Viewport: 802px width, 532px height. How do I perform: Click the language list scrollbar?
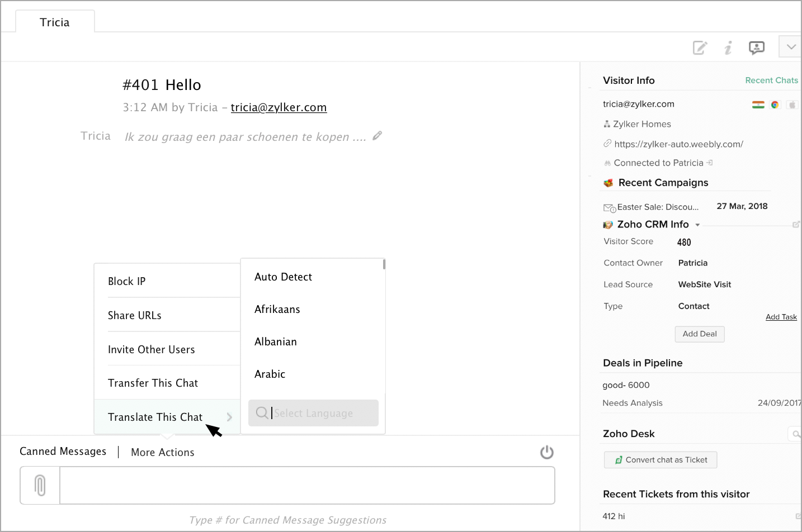(x=384, y=264)
